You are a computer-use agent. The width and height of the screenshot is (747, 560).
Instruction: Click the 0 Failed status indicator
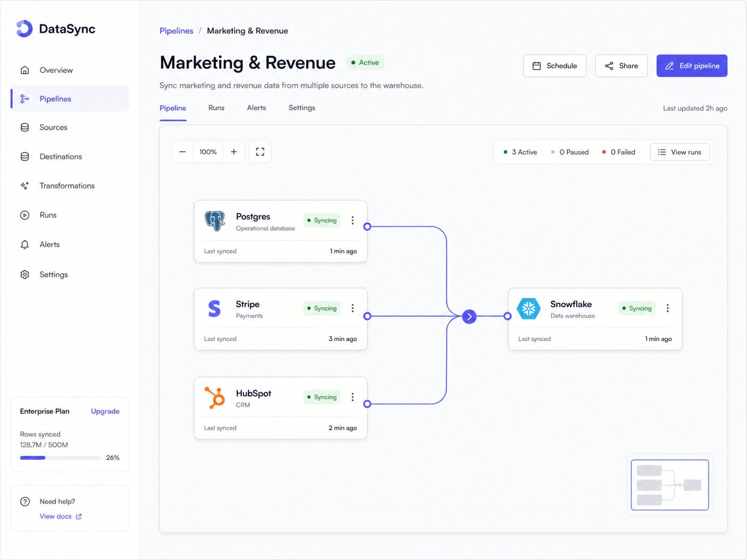[x=619, y=152]
